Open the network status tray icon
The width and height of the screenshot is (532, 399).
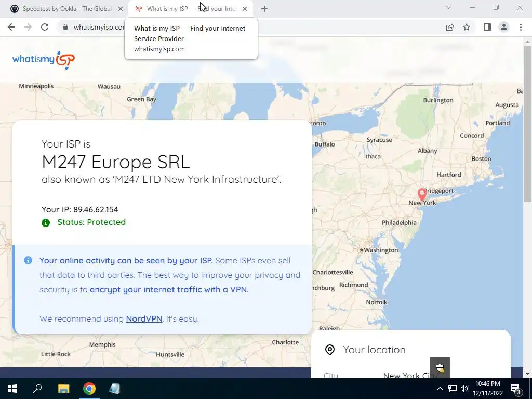(453, 389)
